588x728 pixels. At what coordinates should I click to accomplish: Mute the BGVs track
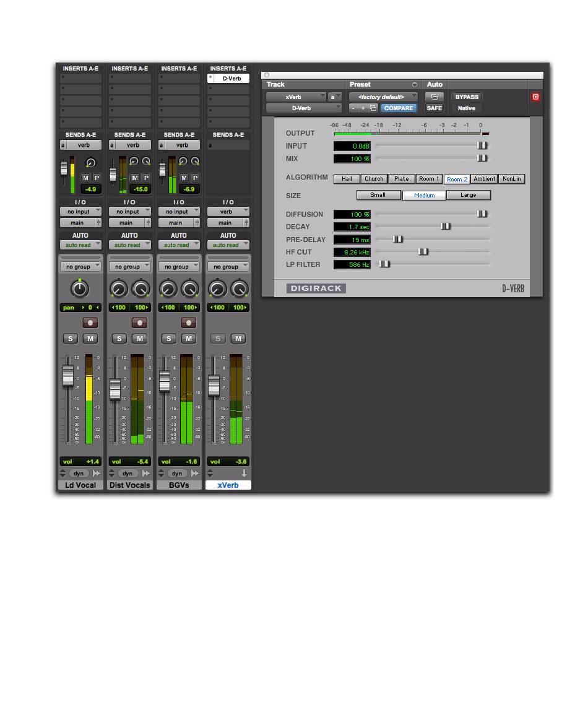(x=189, y=339)
